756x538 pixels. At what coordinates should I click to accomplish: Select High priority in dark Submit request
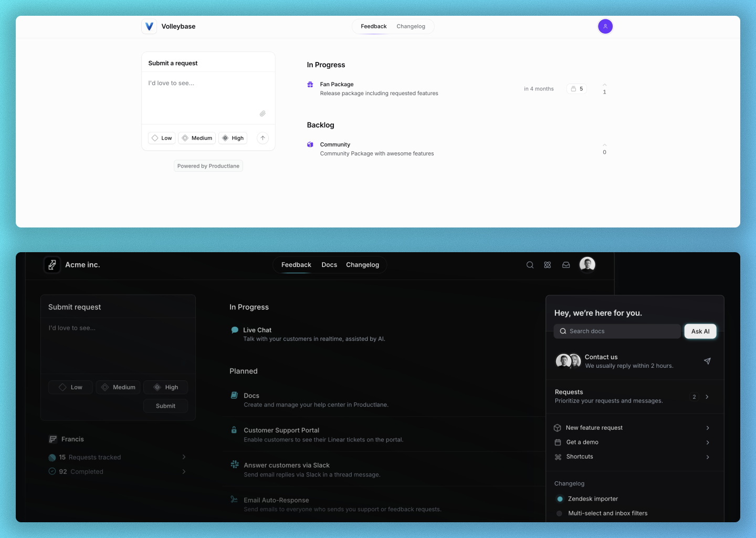[166, 387]
